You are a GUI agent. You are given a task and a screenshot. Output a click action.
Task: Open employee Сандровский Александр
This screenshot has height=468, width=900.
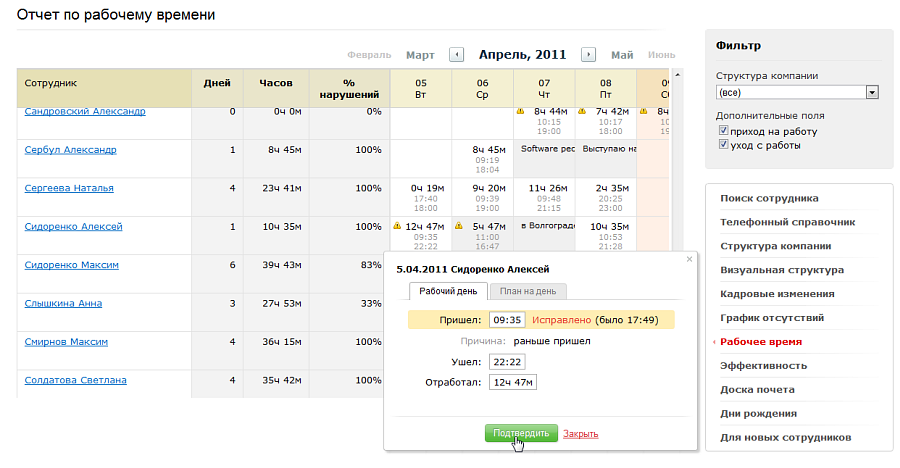click(x=85, y=111)
